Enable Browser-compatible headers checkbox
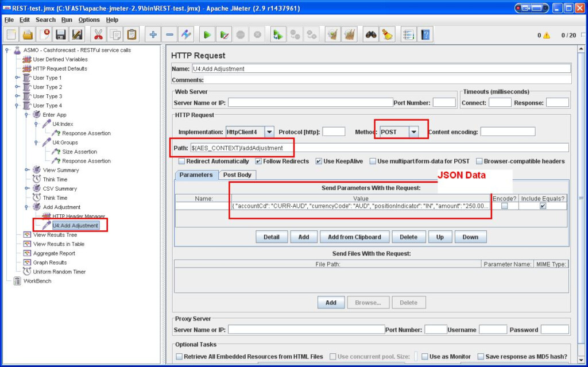 pyautogui.click(x=479, y=161)
